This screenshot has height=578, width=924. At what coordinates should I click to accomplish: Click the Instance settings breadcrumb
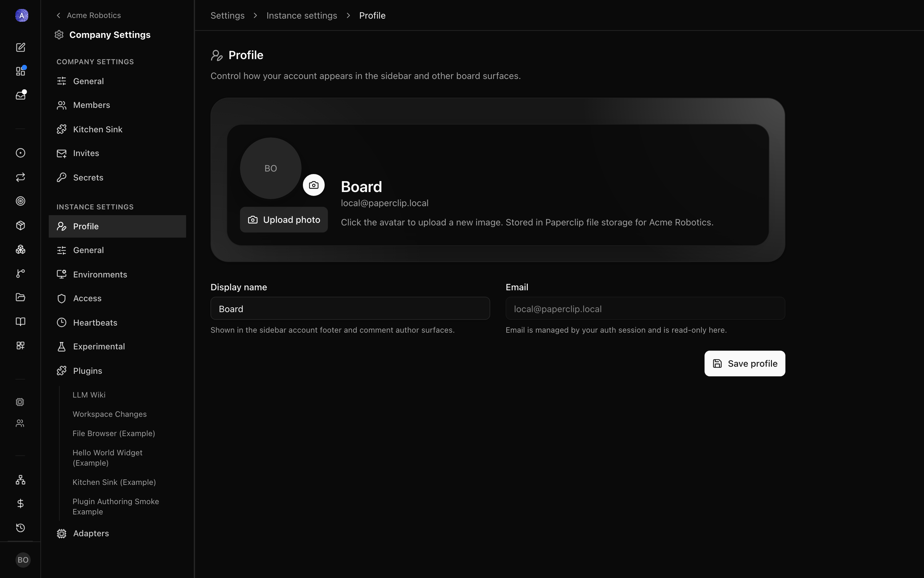(x=302, y=16)
